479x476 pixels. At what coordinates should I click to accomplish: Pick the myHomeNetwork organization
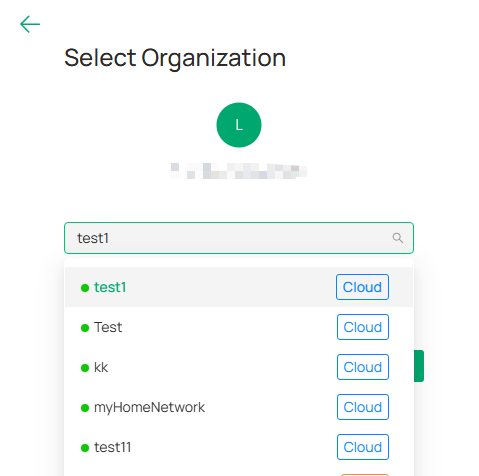click(x=239, y=407)
